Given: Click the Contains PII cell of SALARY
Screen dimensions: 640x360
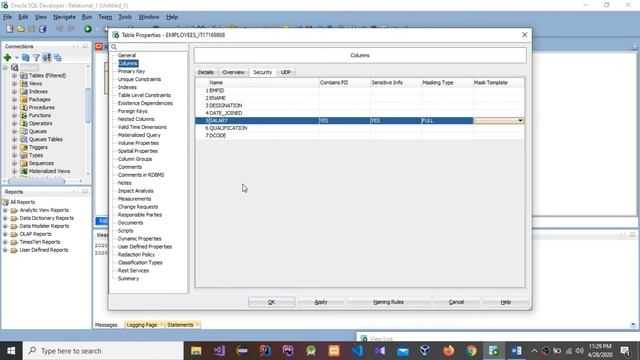Looking at the screenshot, I should (344, 120).
